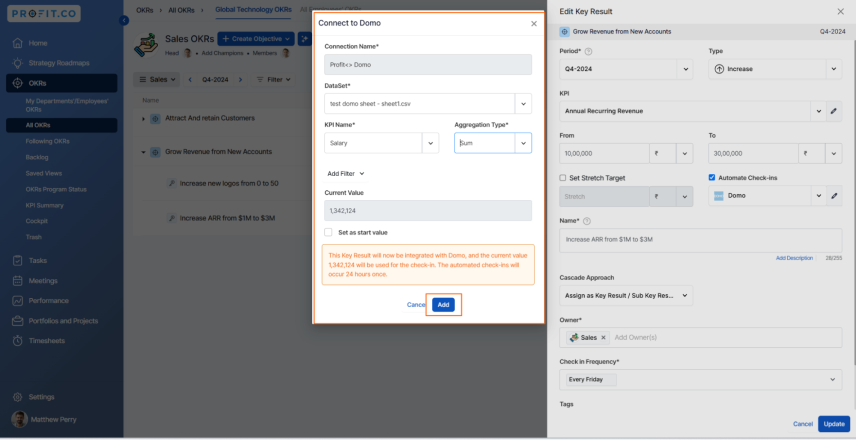The width and height of the screenshot is (856, 440).
Task: Click Add Description link
Action: click(x=794, y=258)
